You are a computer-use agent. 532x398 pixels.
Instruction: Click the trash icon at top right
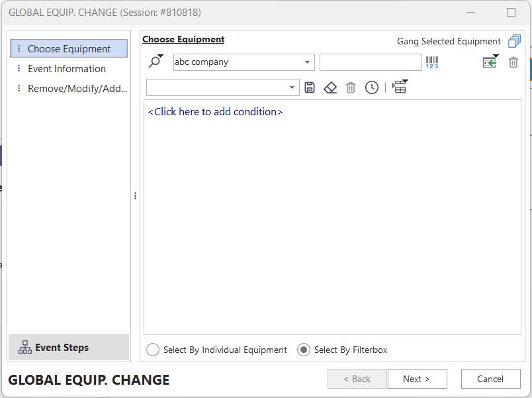click(x=513, y=62)
